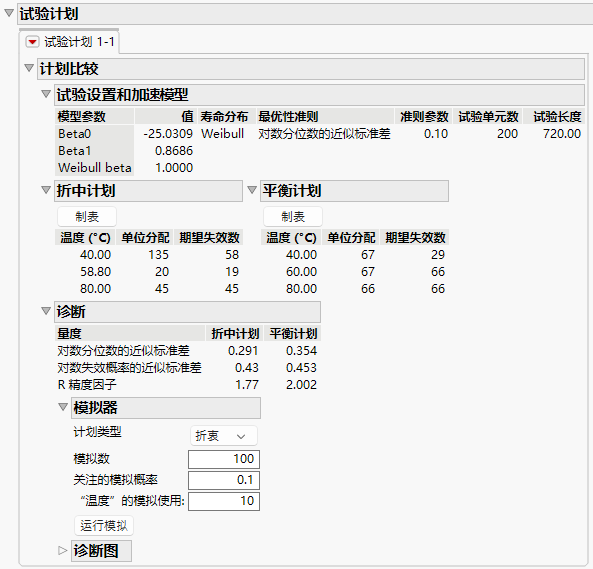593x569 pixels.
Task: Open the red triangle menu for 试验计划 1-1
Action: [x=32, y=42]
